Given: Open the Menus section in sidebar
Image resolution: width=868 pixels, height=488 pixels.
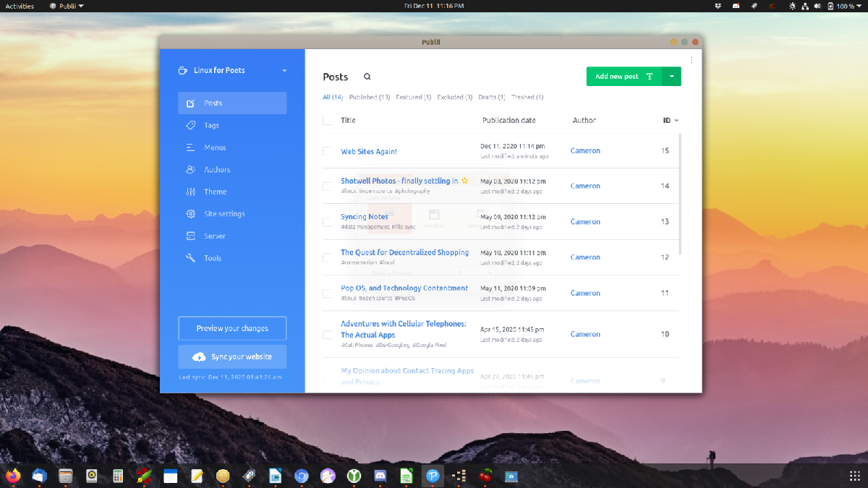Looking at the screenshot, I should coord(215,147).
